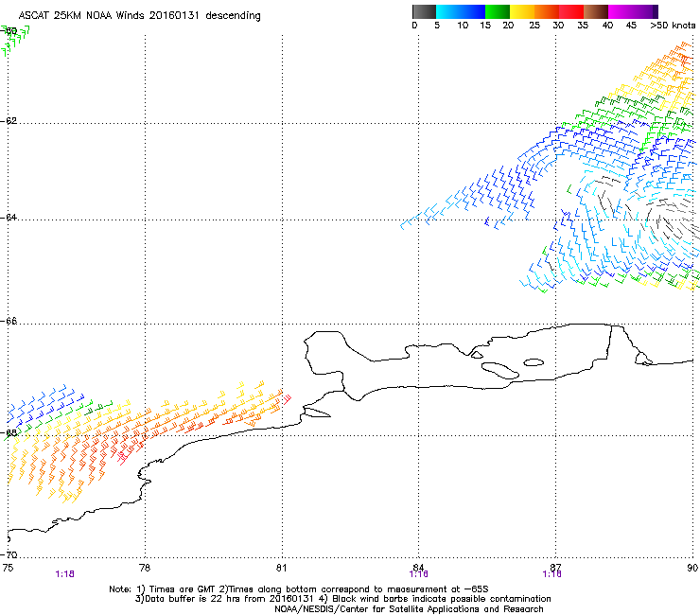
Task: Click the '90' longitude axis label
Action: [692, 568]
